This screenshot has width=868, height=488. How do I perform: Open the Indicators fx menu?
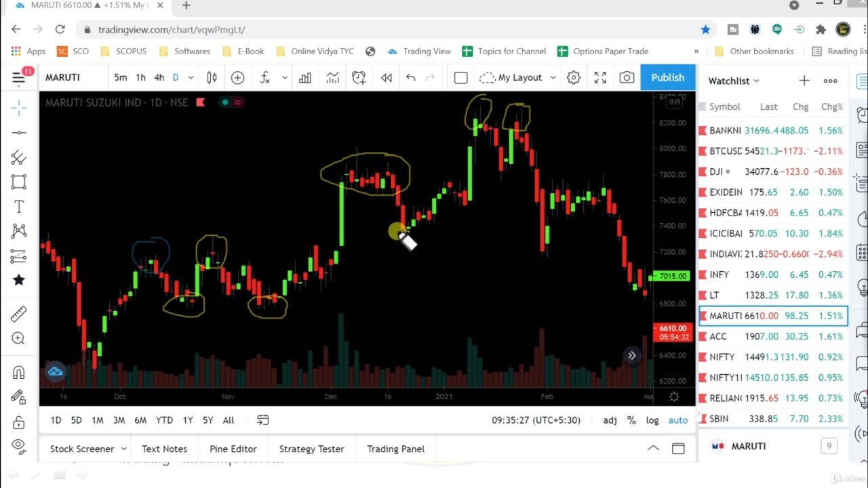click(265, 77)
